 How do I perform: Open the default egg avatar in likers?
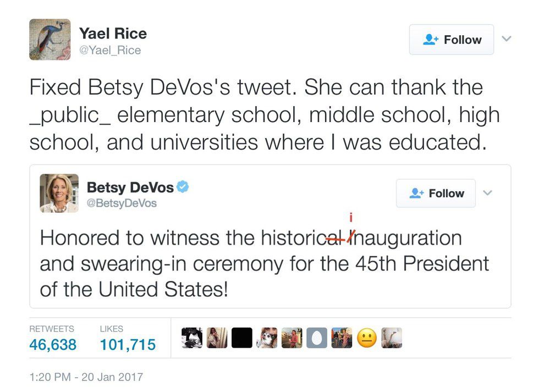(316, 338)
